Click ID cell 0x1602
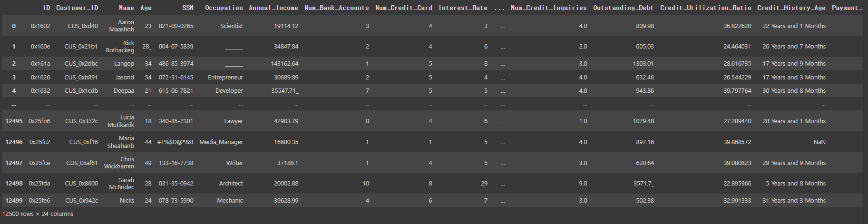The image size is (868, 224). 40,26
